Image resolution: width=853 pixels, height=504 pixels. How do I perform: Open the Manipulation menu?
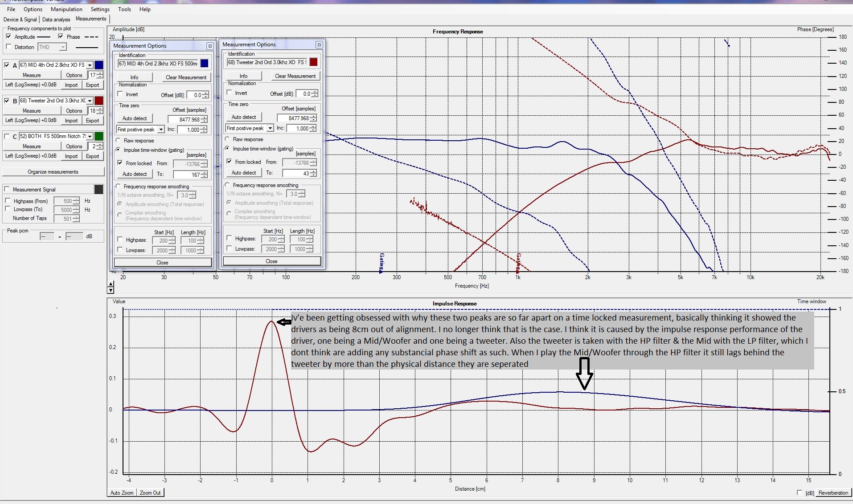(x=66, y=9)
